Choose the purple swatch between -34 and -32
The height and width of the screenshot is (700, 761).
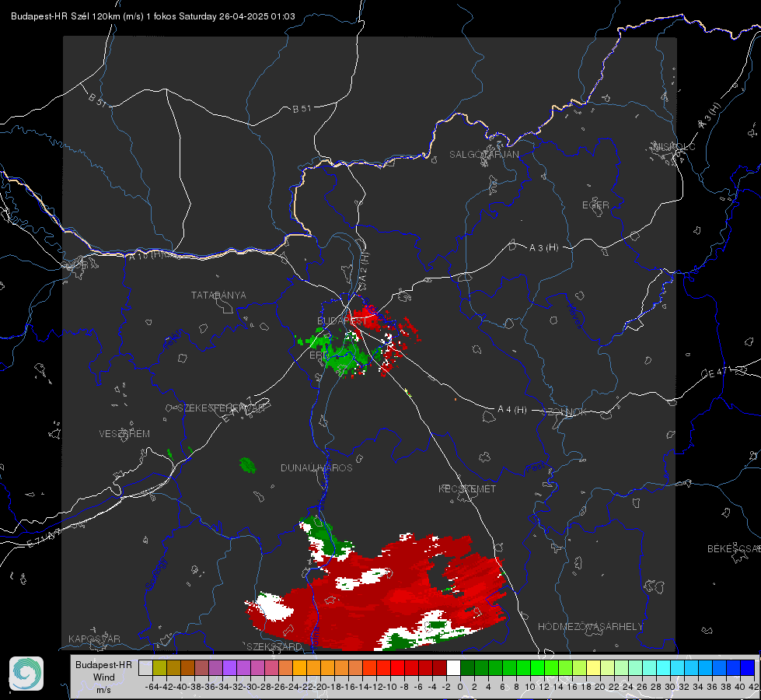pyautogui.click(x=229, y=667)
